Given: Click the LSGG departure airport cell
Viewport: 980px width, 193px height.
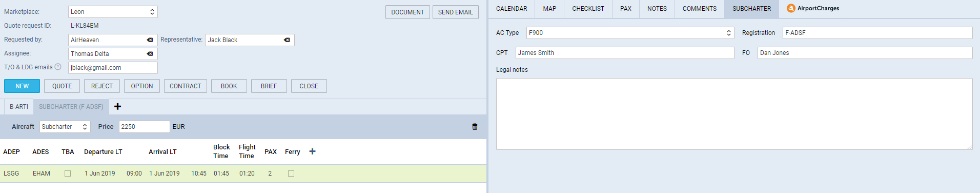Looking at the screenshot, I should coord(11,173).
